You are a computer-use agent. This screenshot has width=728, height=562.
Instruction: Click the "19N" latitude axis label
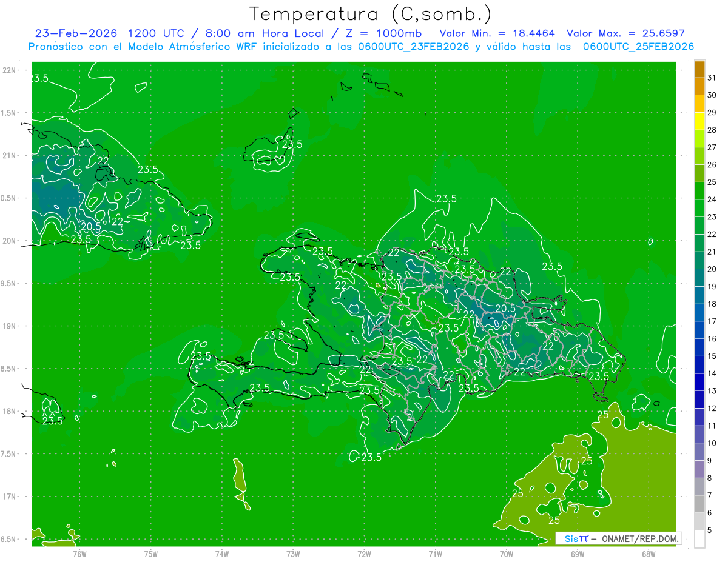click(10, 326)
